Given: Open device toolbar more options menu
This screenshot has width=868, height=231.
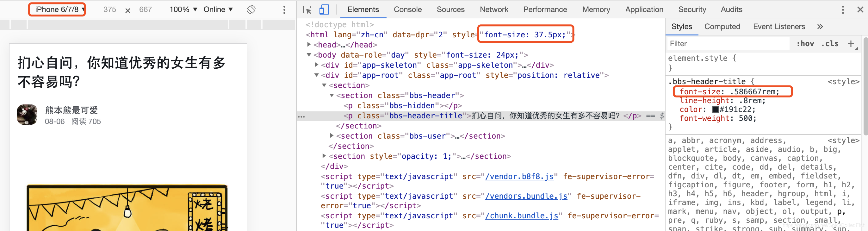Looking at the screenshot, I should click(x=284, y=9).
